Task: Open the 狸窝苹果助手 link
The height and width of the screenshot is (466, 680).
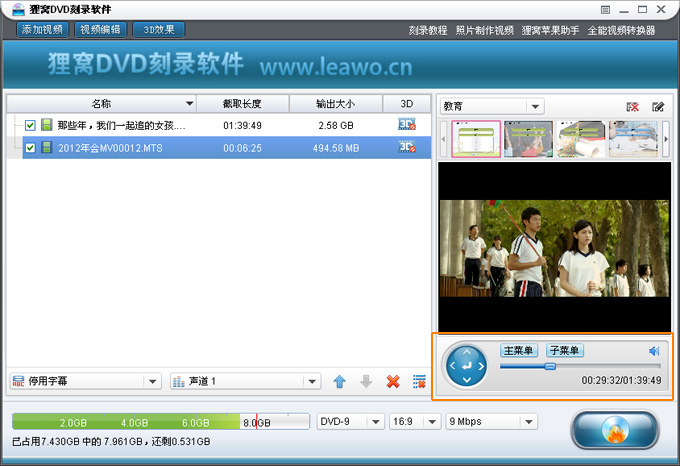Action: pos(550,30)
